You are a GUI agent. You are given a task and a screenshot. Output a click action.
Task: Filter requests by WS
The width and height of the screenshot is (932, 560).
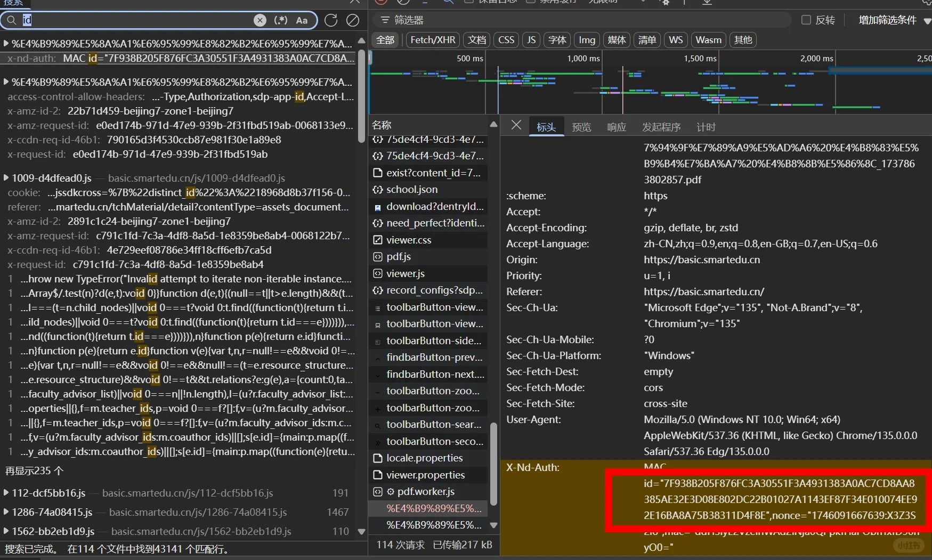676,40
